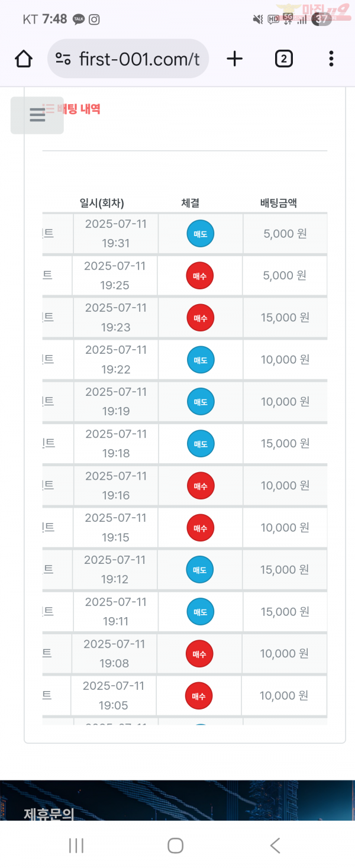Tap red 매수 badge for 19:25 bet
355x868 pixels.
[200, 276]
